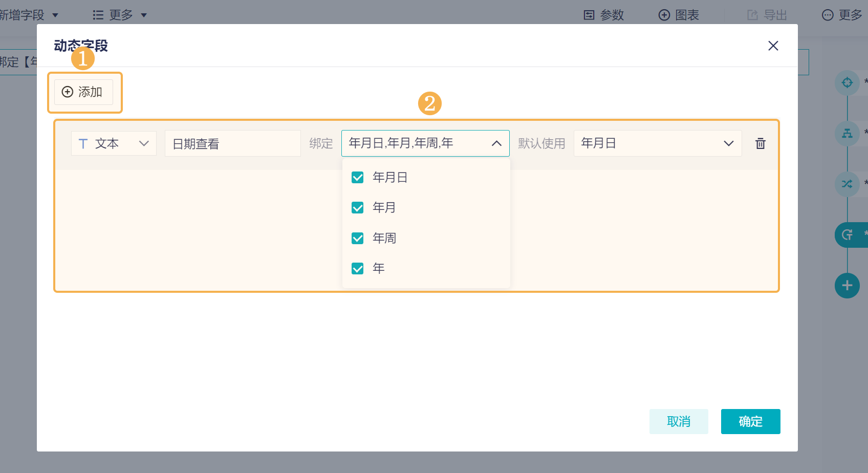Screen dimensions: 868x473
Task: Open the right-side 更多 menu with ellipsis icon
Action: (842, 15)
